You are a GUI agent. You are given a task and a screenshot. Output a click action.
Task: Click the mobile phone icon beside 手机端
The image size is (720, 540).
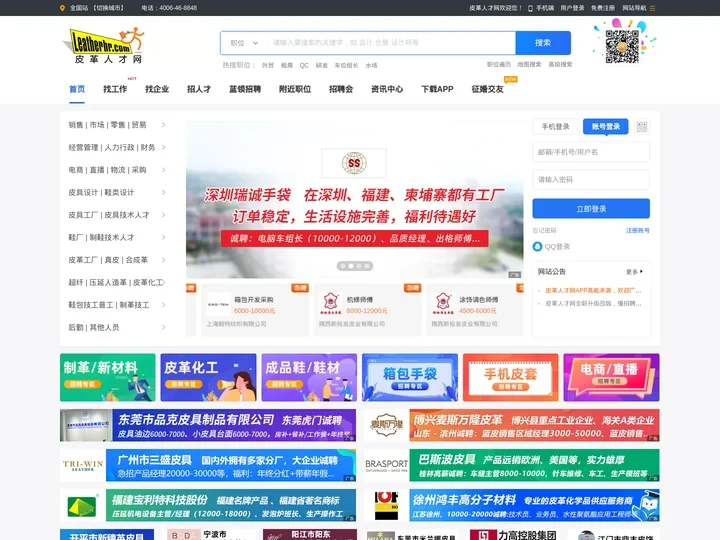point(530,8)
